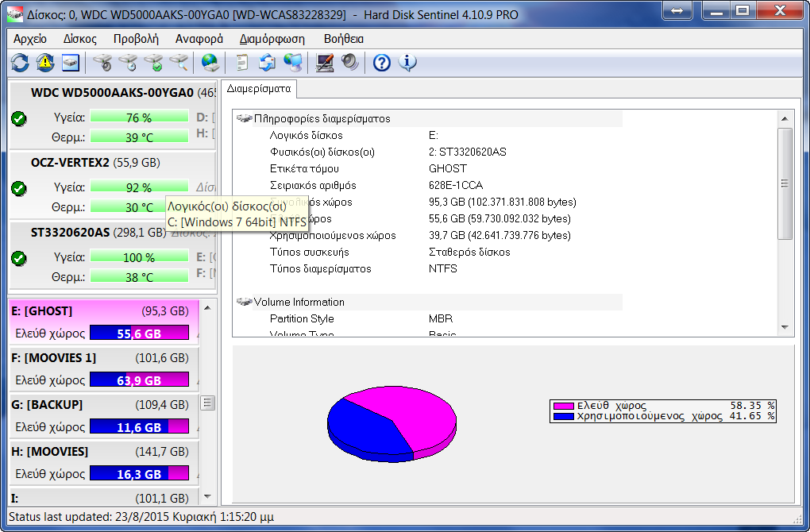Image resolution: width=810 pixels, height=532 pixels.
Task: Minimize the Hard Disk Sentinel window
Action: (716, 10)
